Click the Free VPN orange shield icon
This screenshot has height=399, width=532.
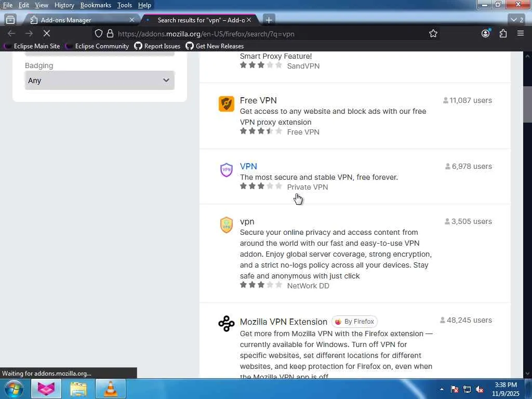pyautogui.click(x=227, y=104)
